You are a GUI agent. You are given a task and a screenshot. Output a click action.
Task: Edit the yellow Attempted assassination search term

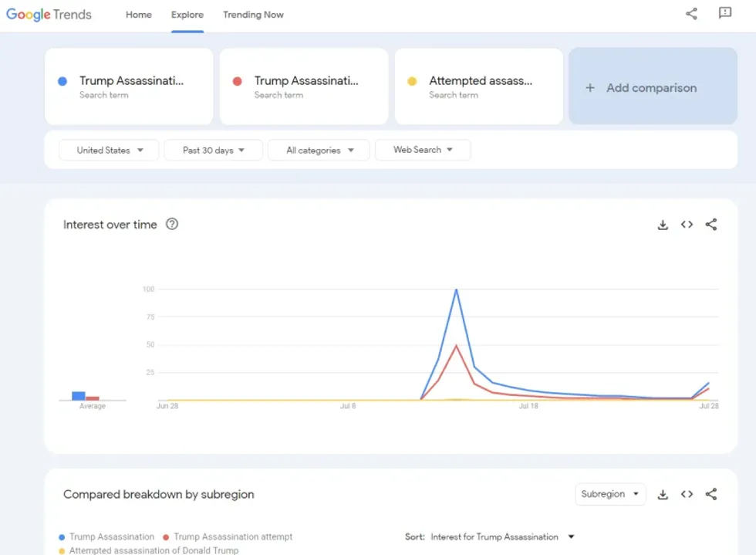(478, 86)
